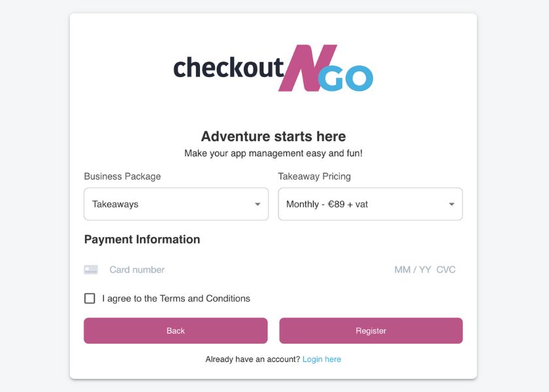Focus the Card number field
The image size is (549, 392).
tap(196, 270)
